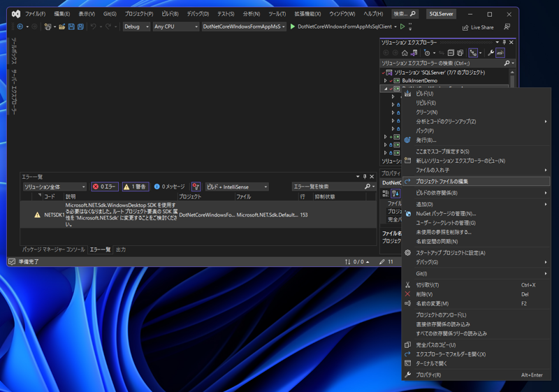Open the Solution Explorer window options arrow
The image size is (559, 392).
pyautogui.click(x=497, y=43)
